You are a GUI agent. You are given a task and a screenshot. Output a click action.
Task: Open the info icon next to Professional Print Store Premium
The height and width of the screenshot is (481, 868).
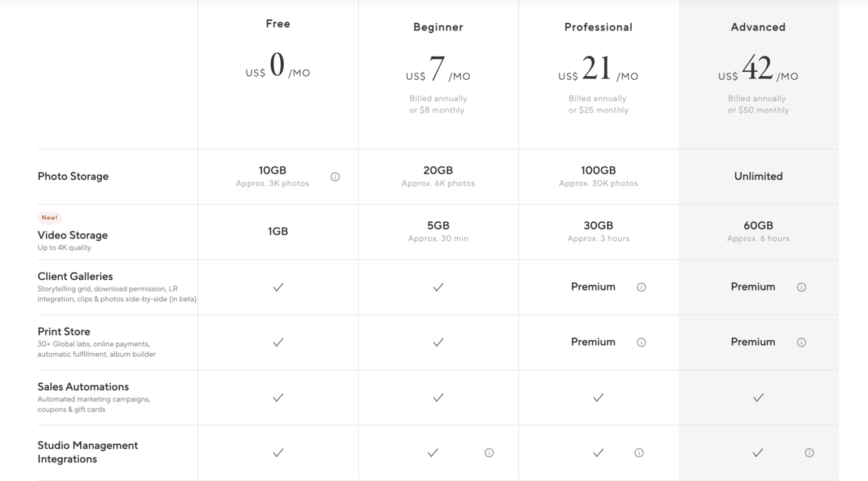[641, 343]
